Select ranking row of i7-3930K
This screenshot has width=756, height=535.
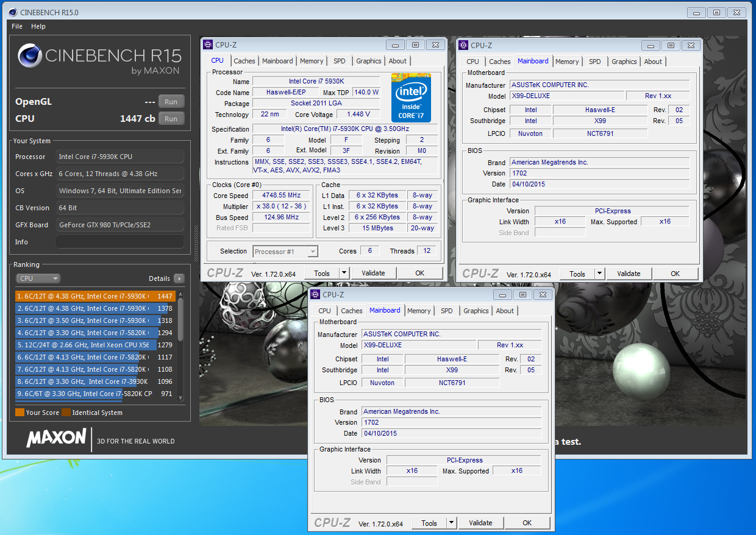[x=96, y=381]
